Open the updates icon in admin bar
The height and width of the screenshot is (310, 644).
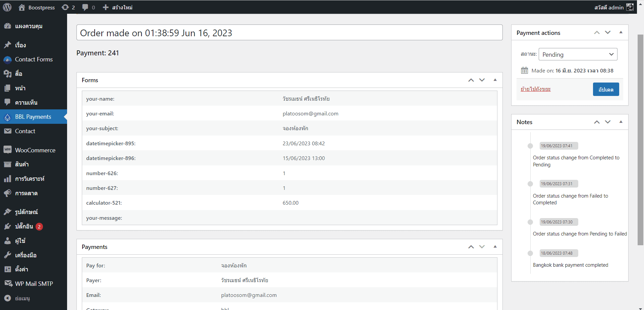tap(65, 7)
